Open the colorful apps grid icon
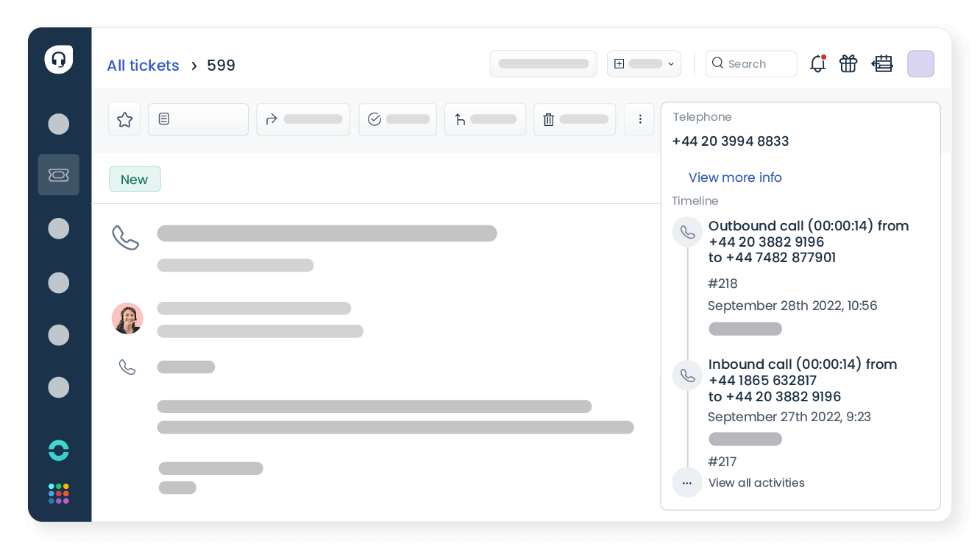The height and width of the screenshot is (550, 980). [59, 493]
